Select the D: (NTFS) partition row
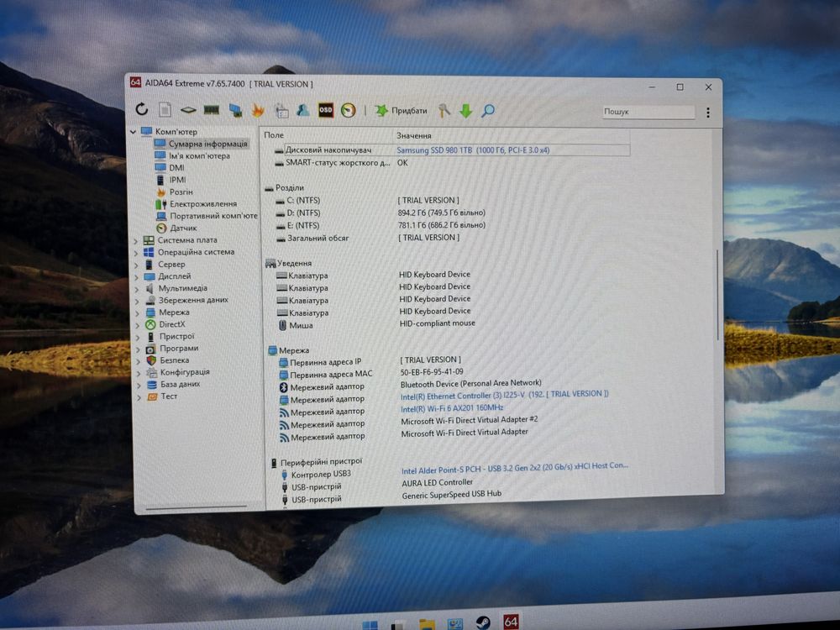 (303, 213)
